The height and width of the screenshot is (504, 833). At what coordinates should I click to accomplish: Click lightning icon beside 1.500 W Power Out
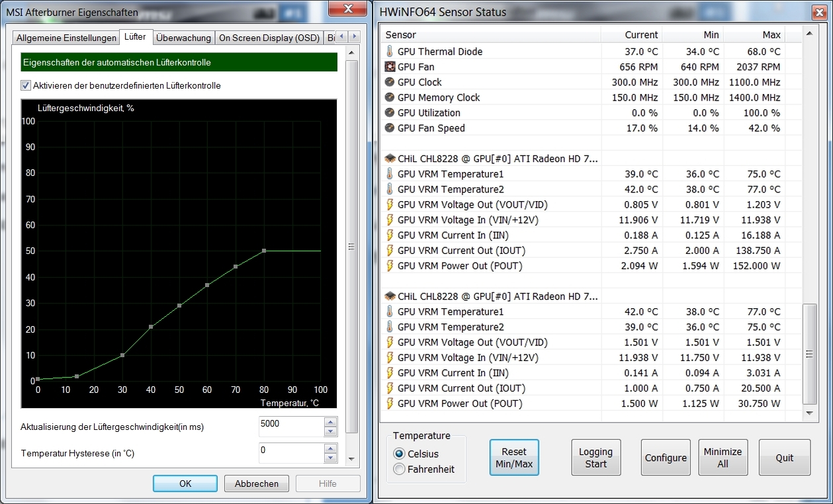pos(390,403)
